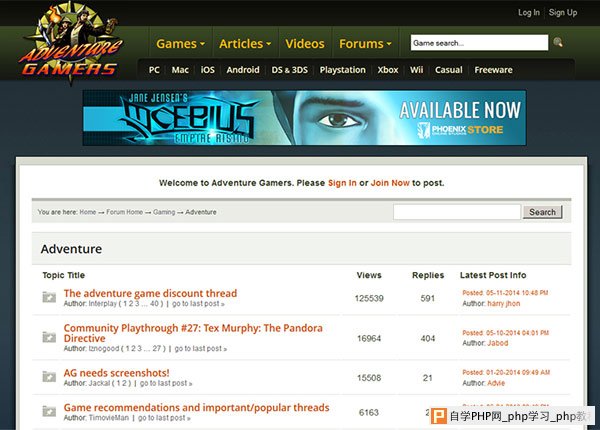Select the PC platform tab
This screenshot has height=430, width=600.
[x=154, y=70]
